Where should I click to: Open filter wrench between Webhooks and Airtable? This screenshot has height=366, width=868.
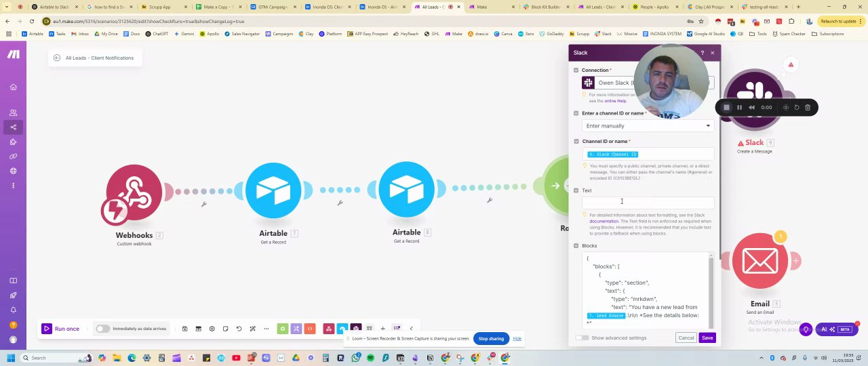pyautogui.click(x=203, y=203)
